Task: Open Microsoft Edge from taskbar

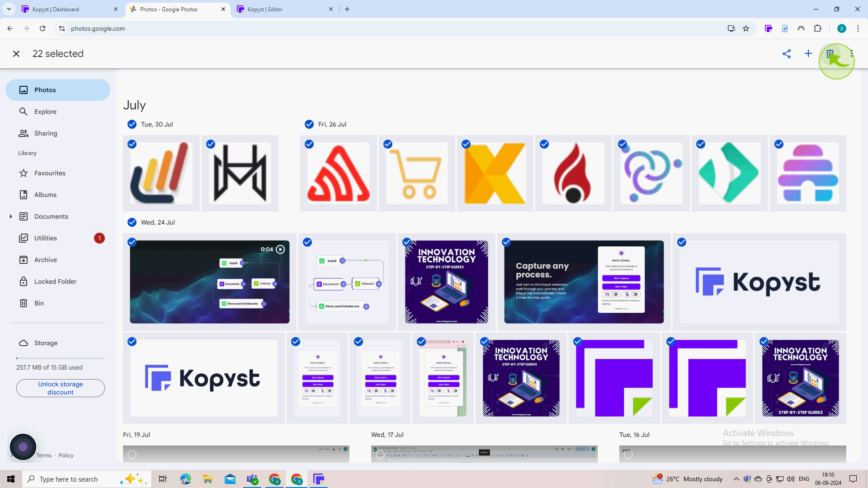Action: (185, 479)
